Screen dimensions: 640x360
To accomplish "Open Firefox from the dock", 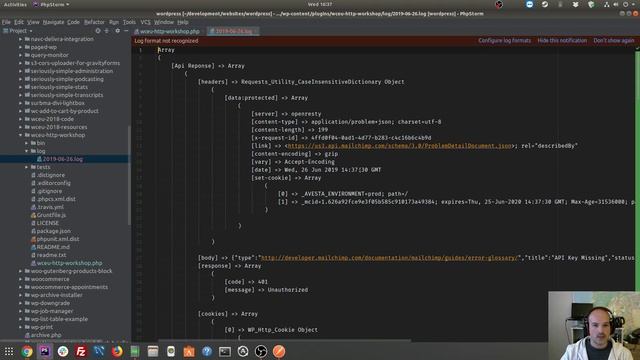I will (x=117, y=351).
